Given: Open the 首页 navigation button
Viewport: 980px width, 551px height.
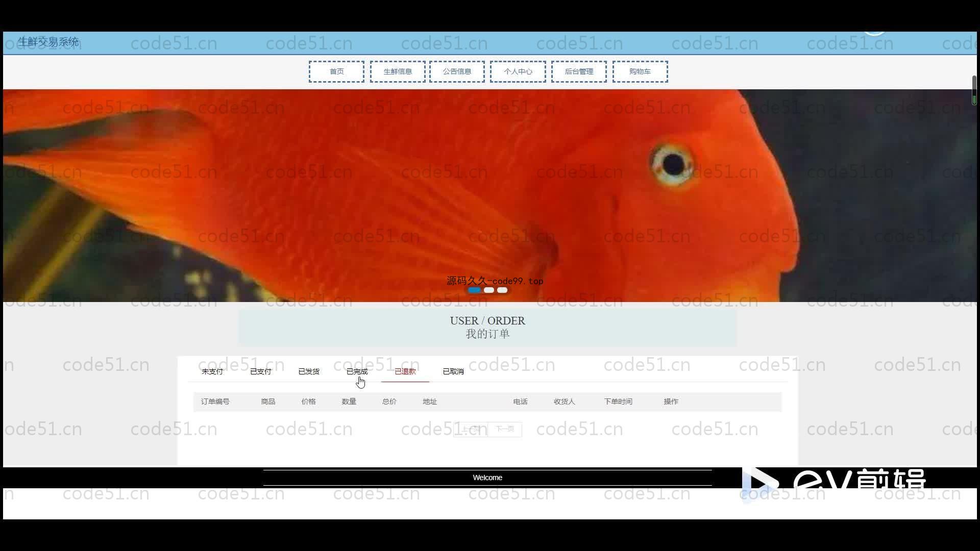Looking at the screenshot, I should 336,71.
